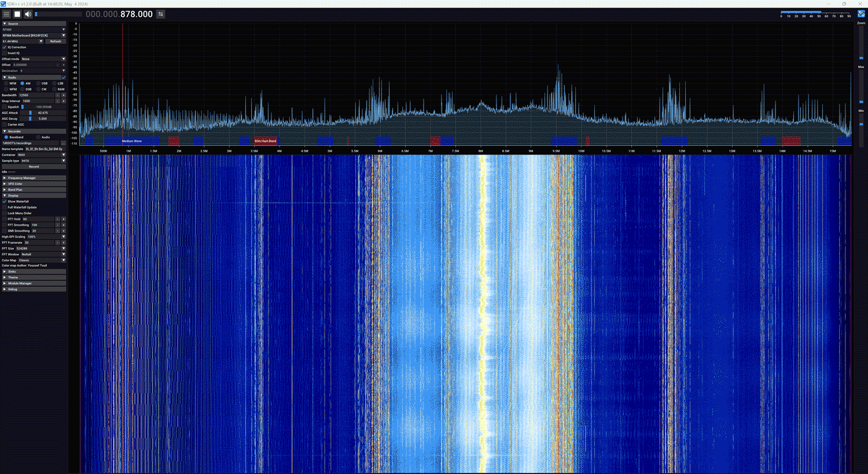Enable the Invert IQ checkbox
The image size is (868, 474).
coord(5,53)
